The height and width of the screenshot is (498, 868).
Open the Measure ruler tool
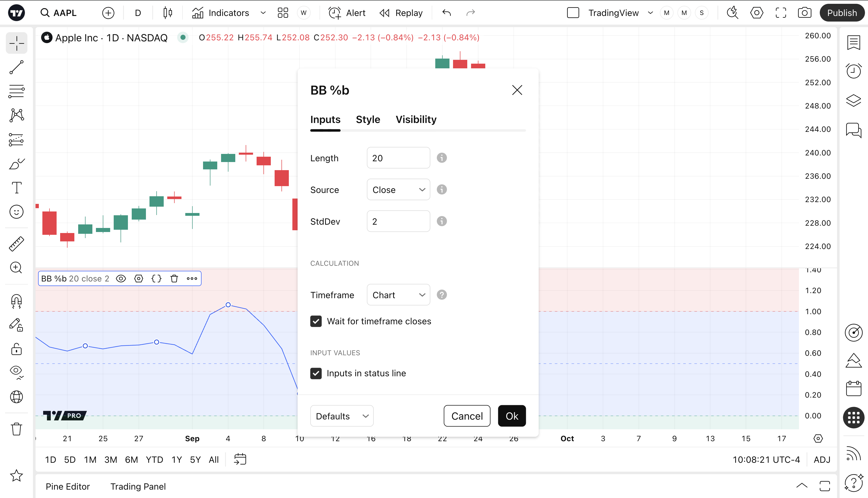[16, 244]
